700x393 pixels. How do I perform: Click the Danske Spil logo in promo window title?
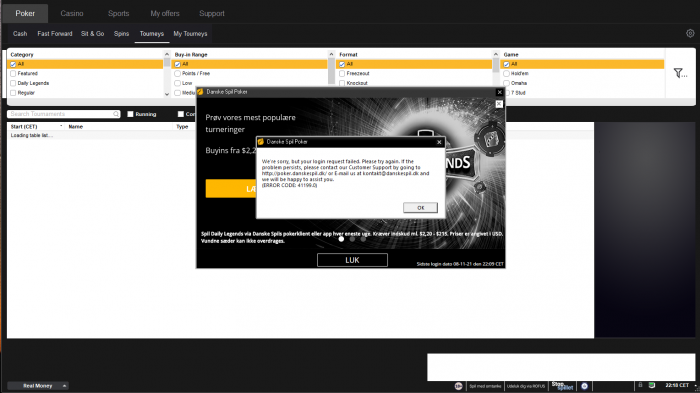coord(200,92)
